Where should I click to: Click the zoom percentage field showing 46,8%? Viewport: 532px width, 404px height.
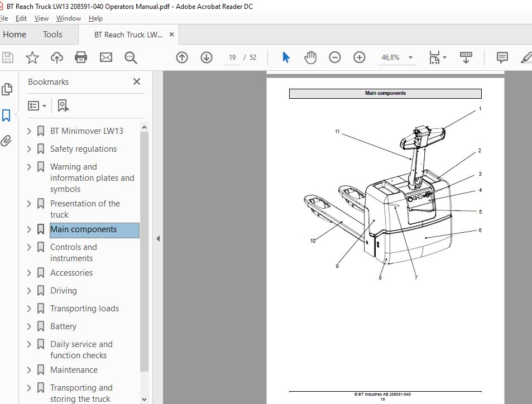point(391,57)
